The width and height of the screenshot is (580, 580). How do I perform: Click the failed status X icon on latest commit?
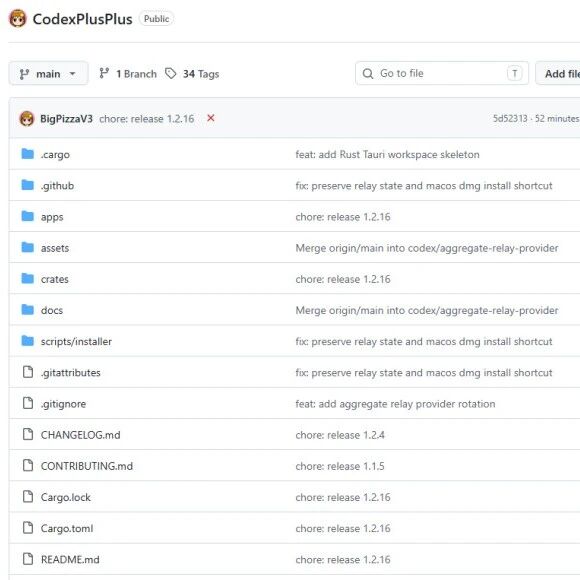(211, 118)
